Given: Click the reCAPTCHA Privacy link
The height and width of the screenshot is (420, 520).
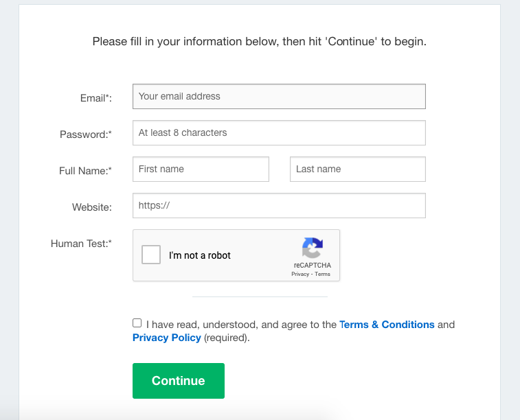Looking at the screenshot, I should pos(300,274).
